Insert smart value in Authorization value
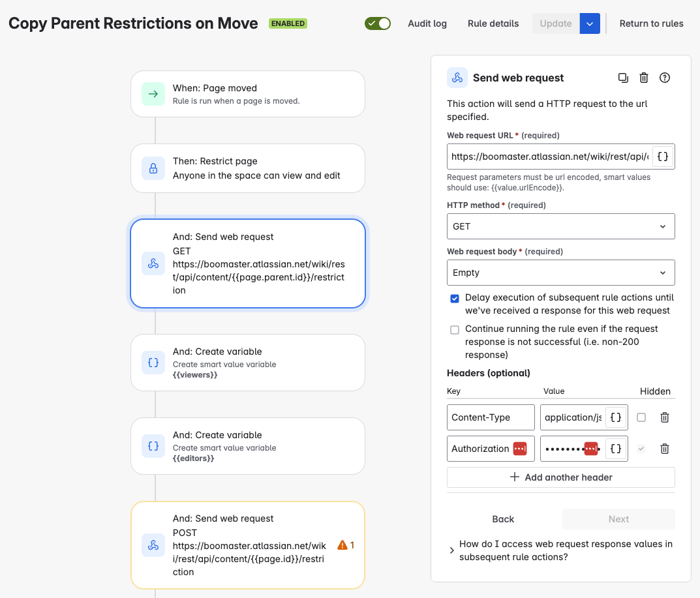This screenshot has height=598, width=700. [616, 449]
